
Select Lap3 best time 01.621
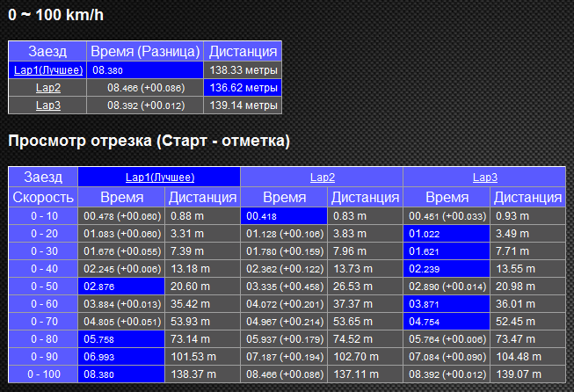pyautogui.click(x=447, y=251)
